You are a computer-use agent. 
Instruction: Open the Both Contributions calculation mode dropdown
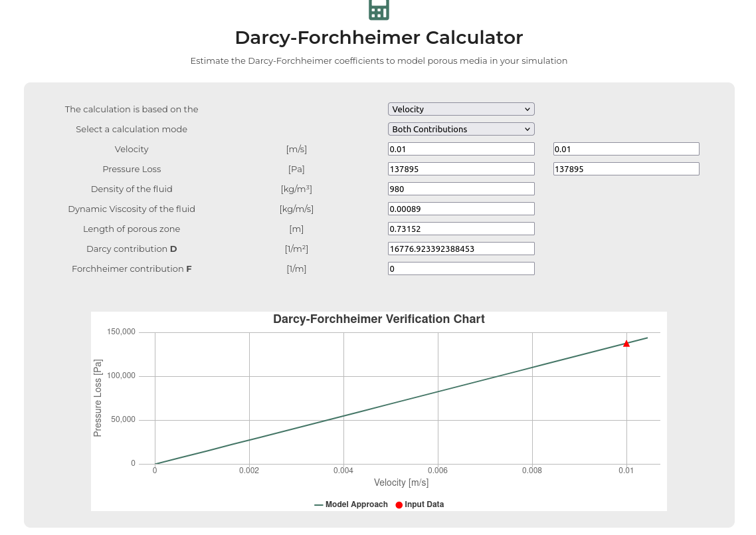461,129
